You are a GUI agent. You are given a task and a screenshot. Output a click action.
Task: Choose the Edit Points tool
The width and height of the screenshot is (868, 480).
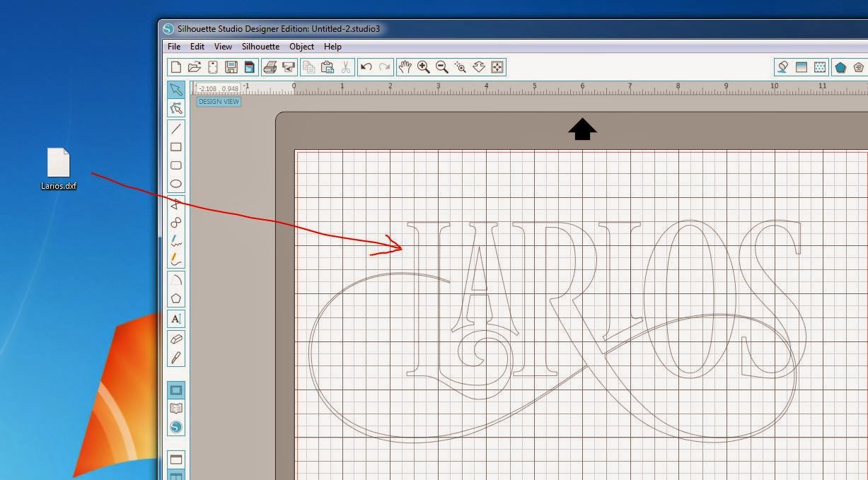coord(176,108)
